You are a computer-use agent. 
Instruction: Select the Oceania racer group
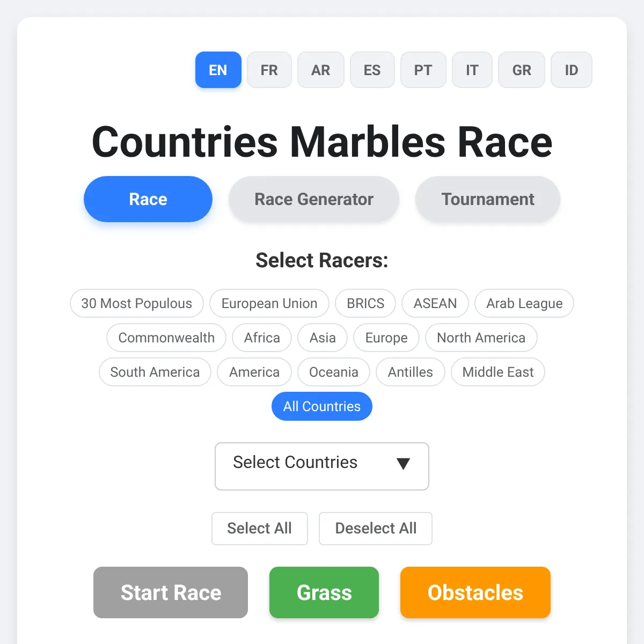tap(333, 372)
